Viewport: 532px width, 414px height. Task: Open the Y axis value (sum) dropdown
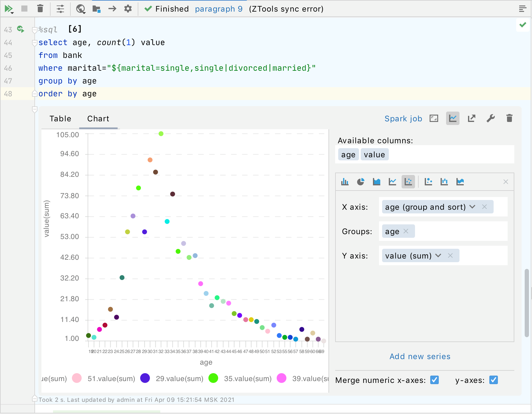coord(438,255)
